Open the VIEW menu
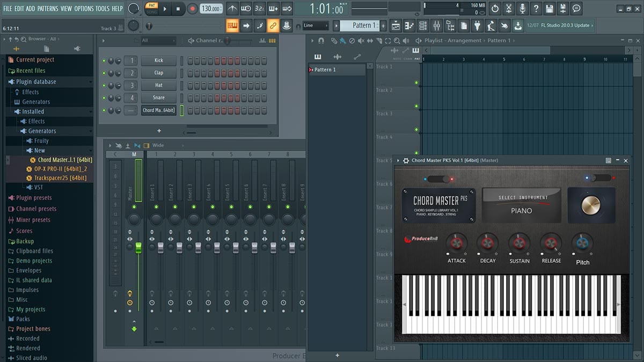The image size is (644, 362). point(66,9)
